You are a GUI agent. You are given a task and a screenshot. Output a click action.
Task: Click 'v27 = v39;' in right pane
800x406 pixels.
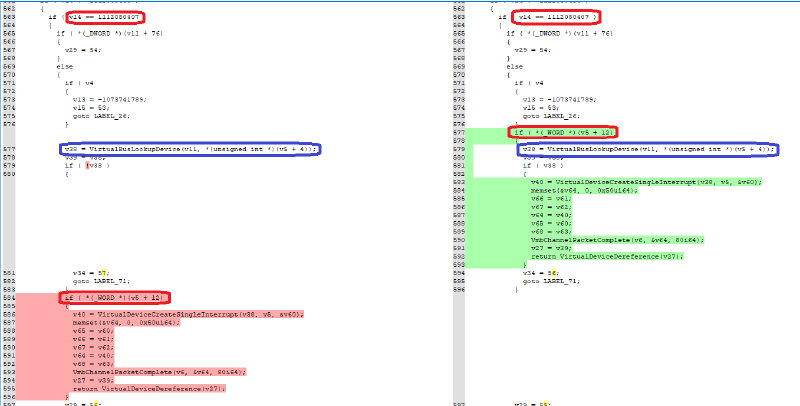coord(552,248)
